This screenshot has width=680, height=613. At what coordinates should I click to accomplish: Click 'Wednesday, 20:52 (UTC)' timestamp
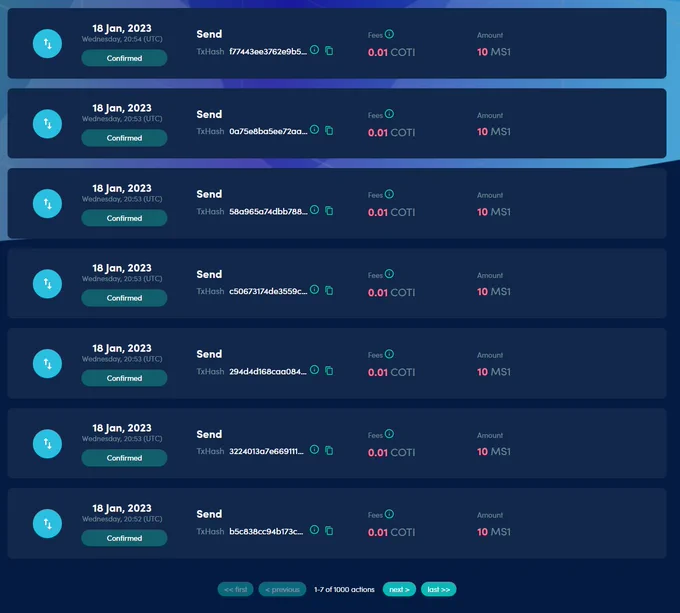(122, 519)
